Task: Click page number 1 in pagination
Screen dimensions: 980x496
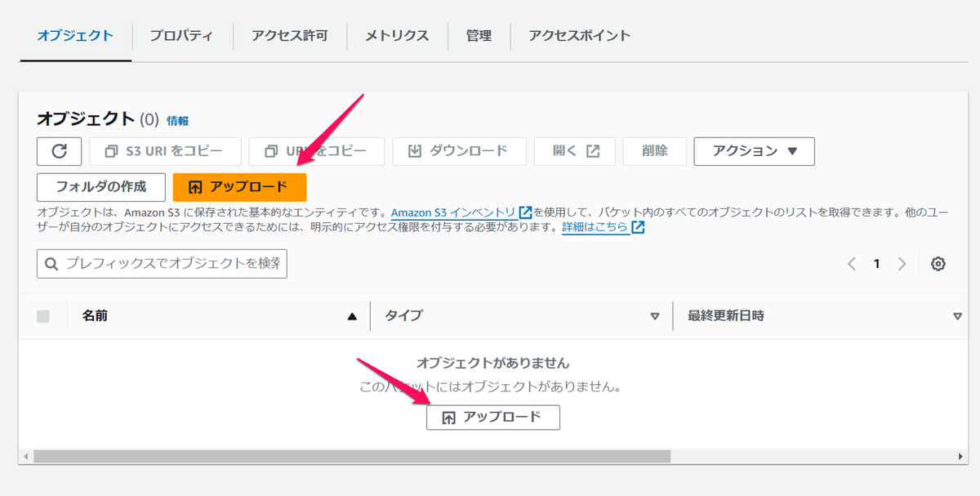Action: [x=877, y=264]
